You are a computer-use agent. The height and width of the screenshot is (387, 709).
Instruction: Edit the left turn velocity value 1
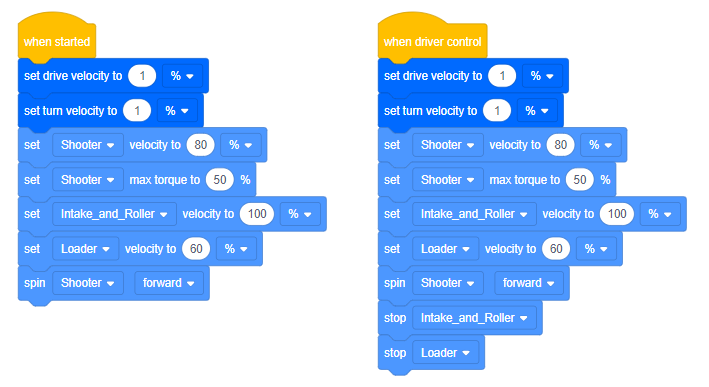coord(137,111)
